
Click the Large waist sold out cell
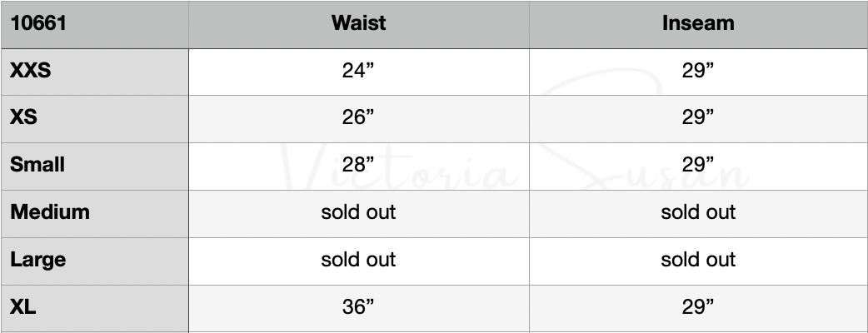[358, 260]
